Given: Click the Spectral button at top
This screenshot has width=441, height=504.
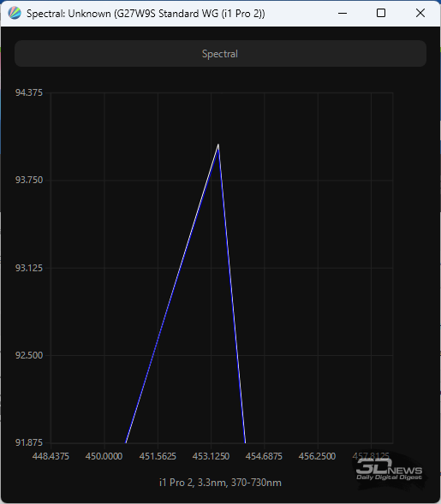Looking at the screenshot, I should [x=220, y=54].
